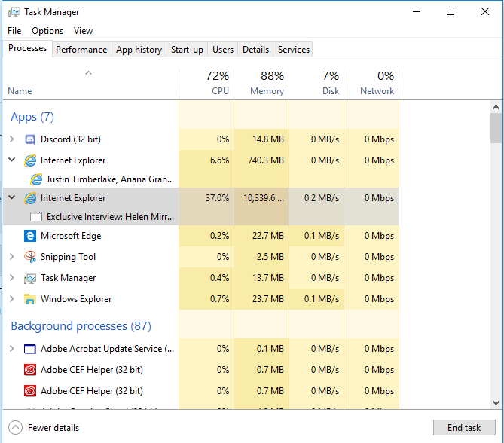Click the Adobe Acrobat Update Service icon
Screen dimensions: 504x443
pyautogui.click(x=30, y=349)
